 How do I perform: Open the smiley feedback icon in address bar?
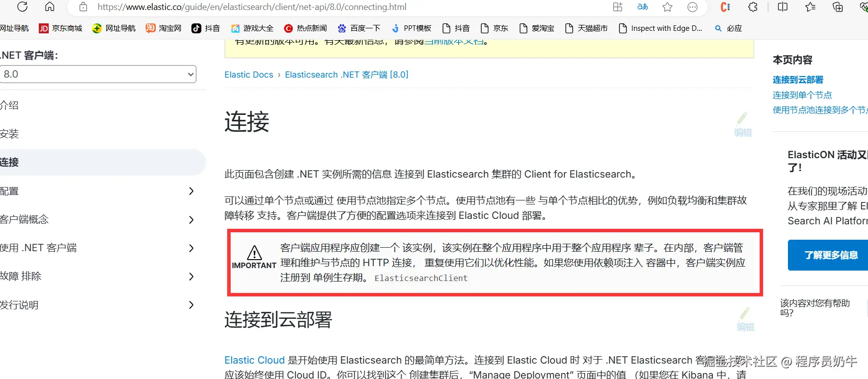[x=693, y=7]
